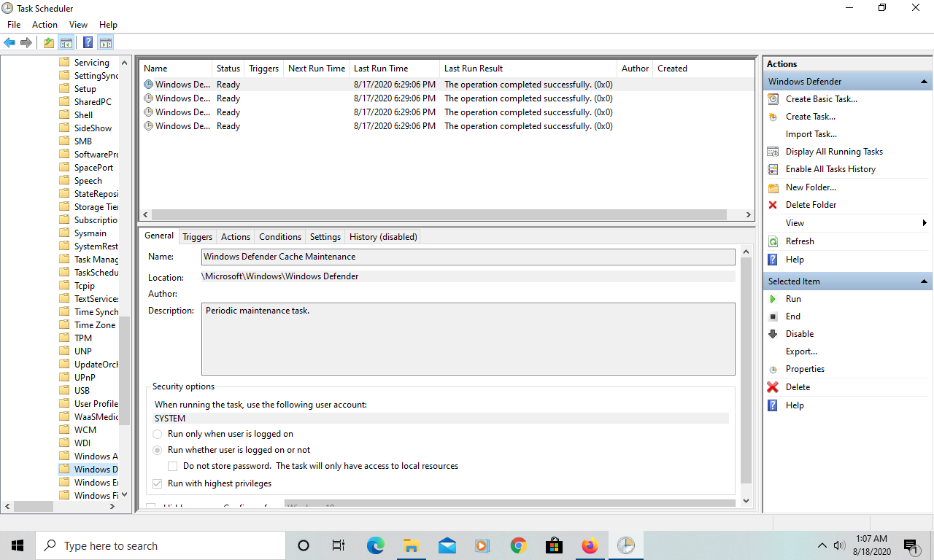Image resolution: width=934 pixels, height=560 pixels.
Task: Toggle the action pane toolbar icon
Action: (106, 43)
